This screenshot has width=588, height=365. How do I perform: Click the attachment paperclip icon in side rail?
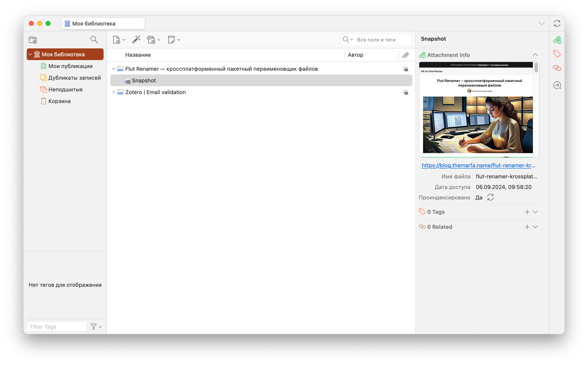tap(557, 40)
